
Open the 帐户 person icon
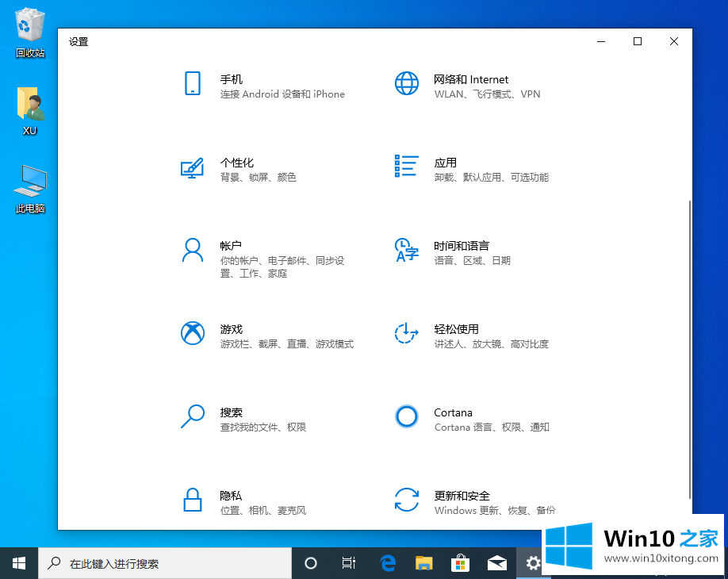pyautogui.click(x=193, y=251)
